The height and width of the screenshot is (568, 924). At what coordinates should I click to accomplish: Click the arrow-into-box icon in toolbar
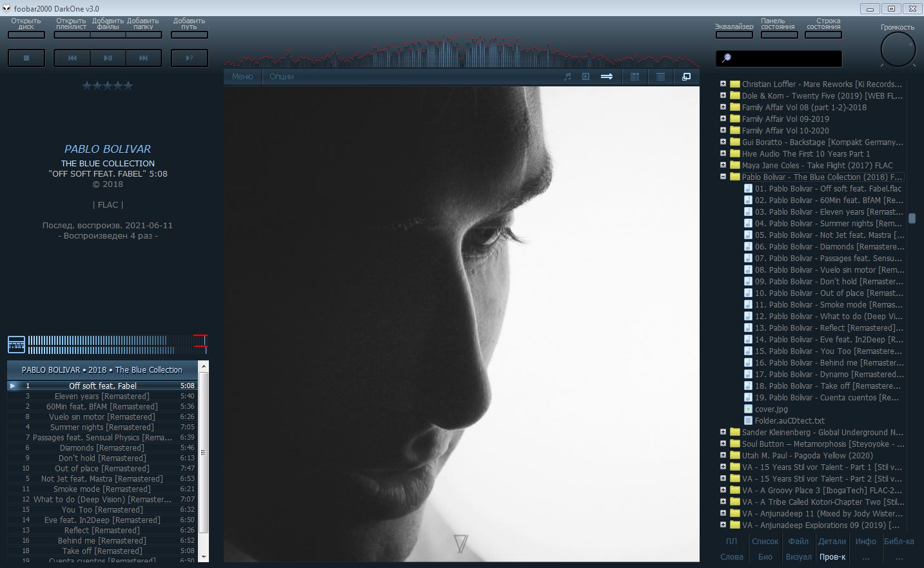[585, 77]
